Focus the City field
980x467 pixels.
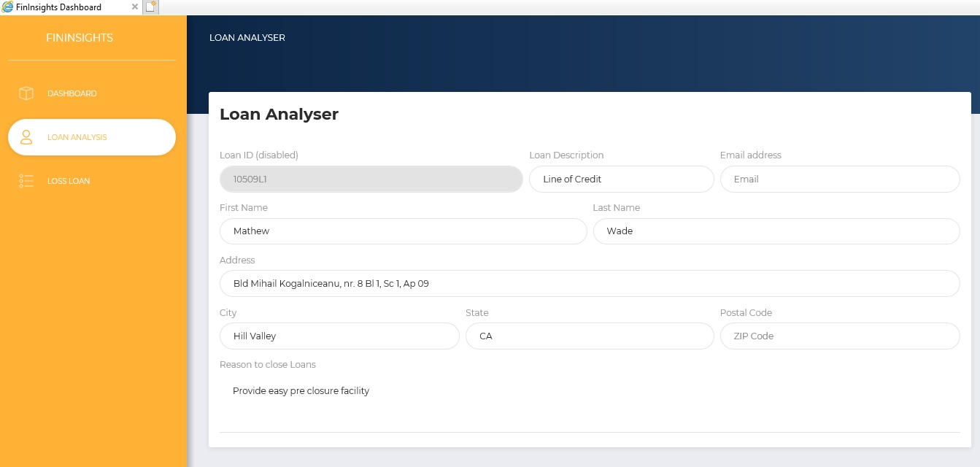[339, 336]
